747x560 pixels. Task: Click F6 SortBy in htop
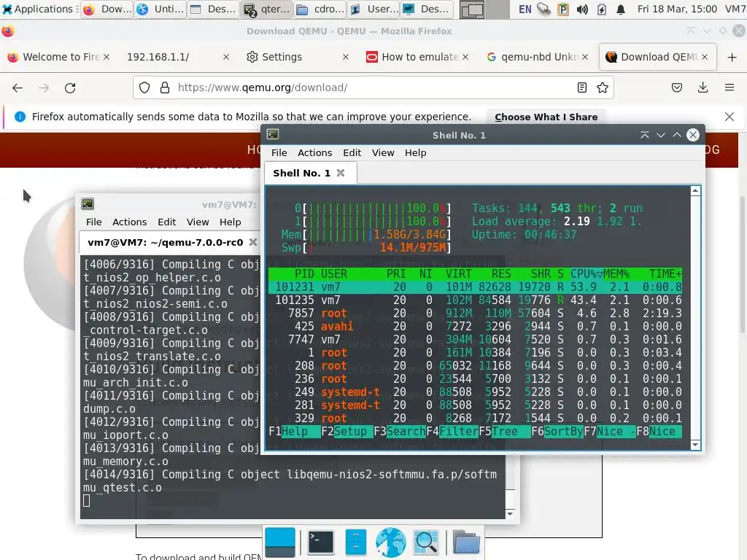pyautogui.click(x=557, y=432)
